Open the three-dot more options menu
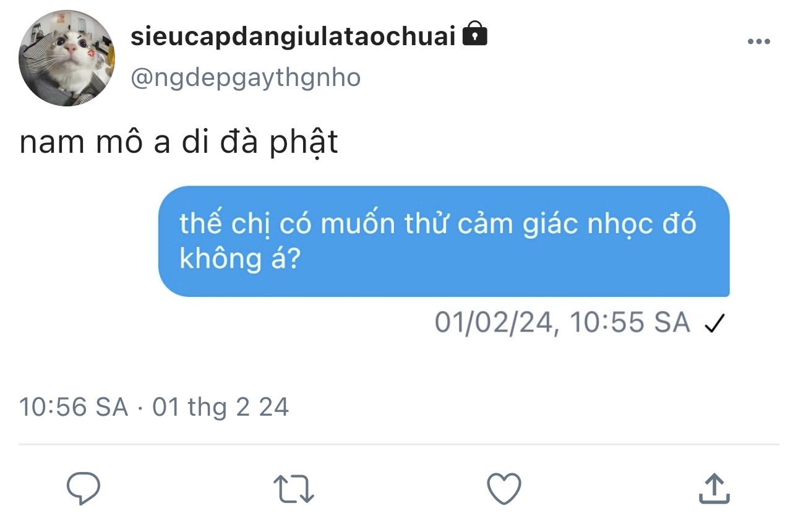This screenshot has height=532, width=798. 759,42
